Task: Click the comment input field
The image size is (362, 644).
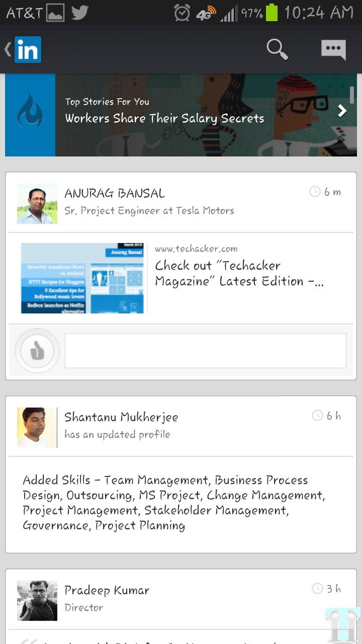Action: pyautogui.click(x=205, y=351)
